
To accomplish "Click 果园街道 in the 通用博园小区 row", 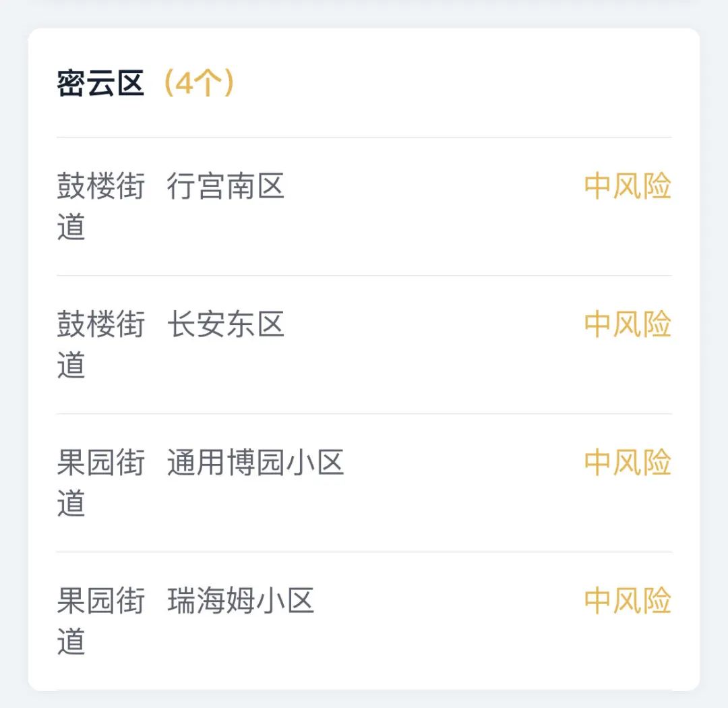I will click(x=100, y=483).
